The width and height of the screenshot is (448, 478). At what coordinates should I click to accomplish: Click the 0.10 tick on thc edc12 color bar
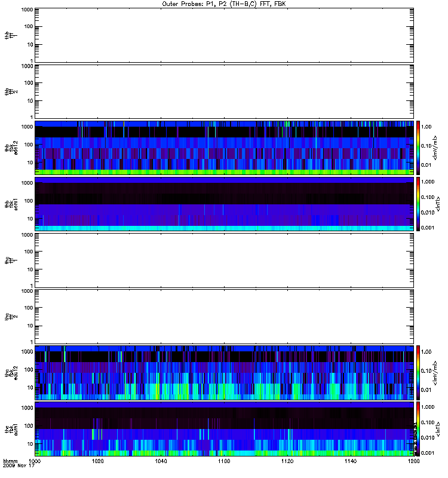coord(426,370)
